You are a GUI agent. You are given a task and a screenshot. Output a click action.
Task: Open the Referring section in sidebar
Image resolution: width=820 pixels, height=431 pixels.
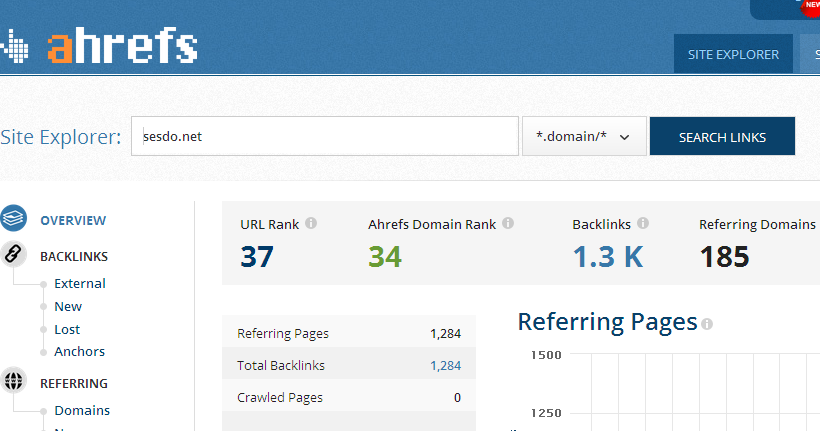coord(74,383)
